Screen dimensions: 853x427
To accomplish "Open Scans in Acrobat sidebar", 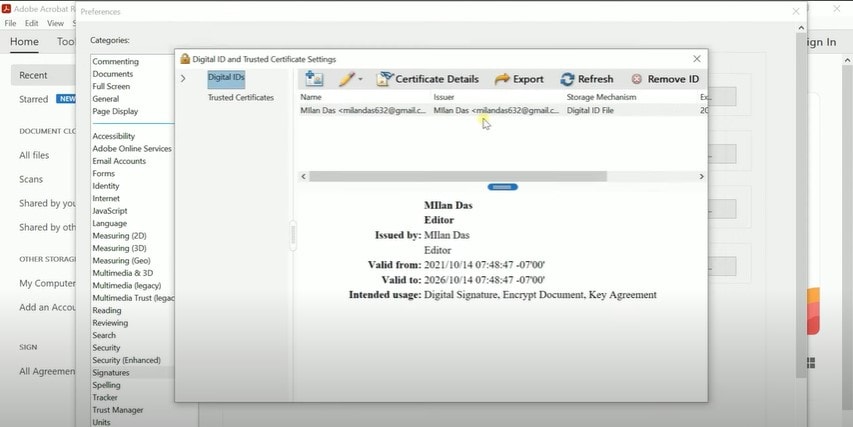I will 30,180.
